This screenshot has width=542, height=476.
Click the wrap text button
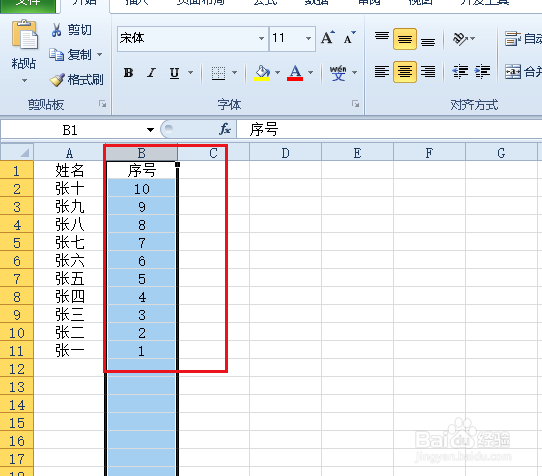tap(523, 39)
